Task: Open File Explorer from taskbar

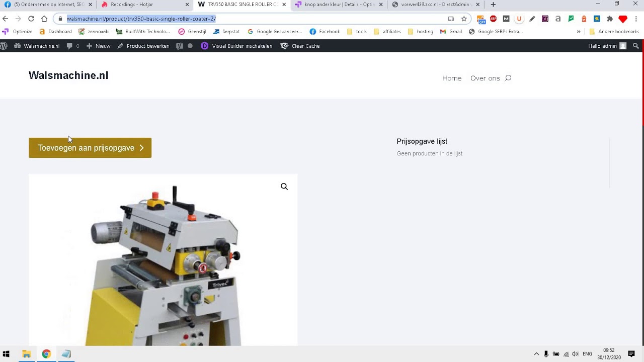Action: [x=26, y=354]
